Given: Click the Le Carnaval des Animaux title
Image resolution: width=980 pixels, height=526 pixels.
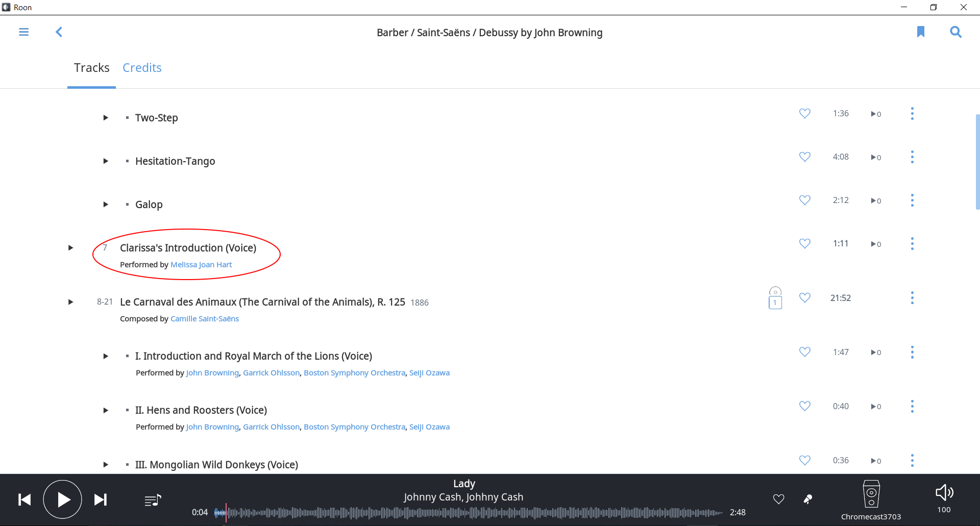Looking at the screenshot, I should click(x=262, y=302).
